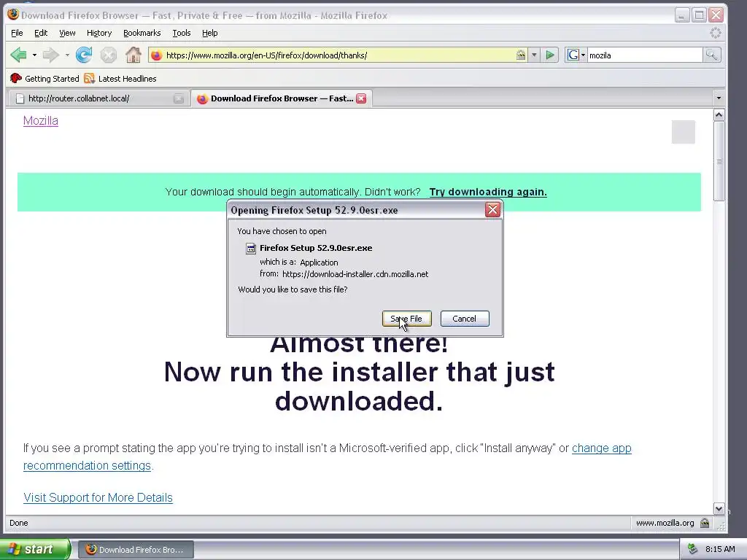Click the Firefox taskbar button
This screenshot has width=747, height=560.
[136, 550]
